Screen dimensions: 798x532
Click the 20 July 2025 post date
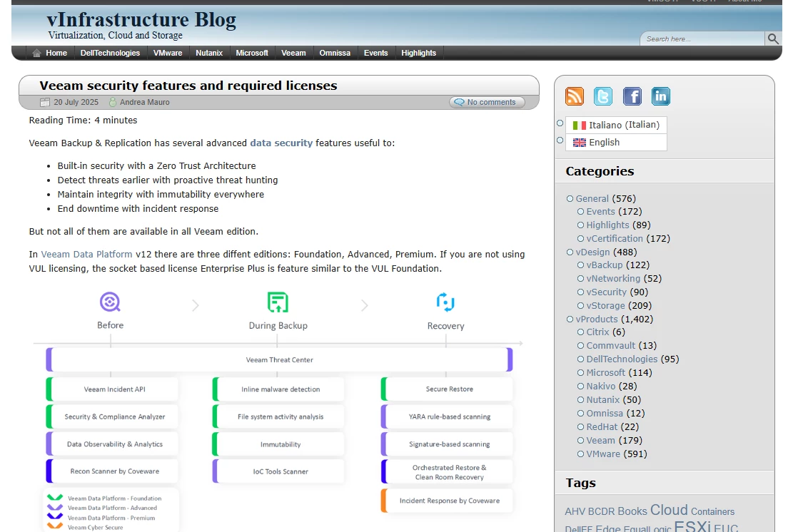pyautogui.click(x=76, y=102)
